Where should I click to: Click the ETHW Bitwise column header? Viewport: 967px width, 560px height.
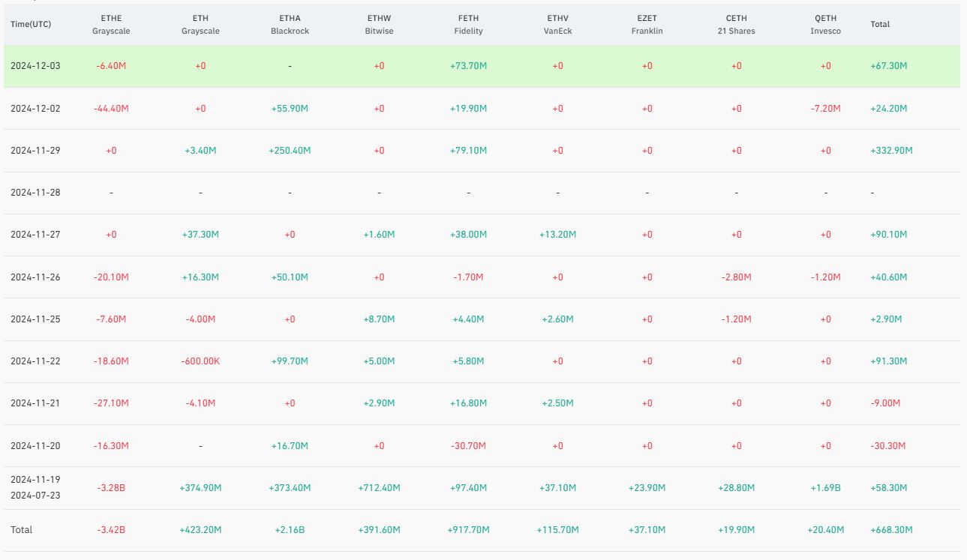[x=379, y=25]
